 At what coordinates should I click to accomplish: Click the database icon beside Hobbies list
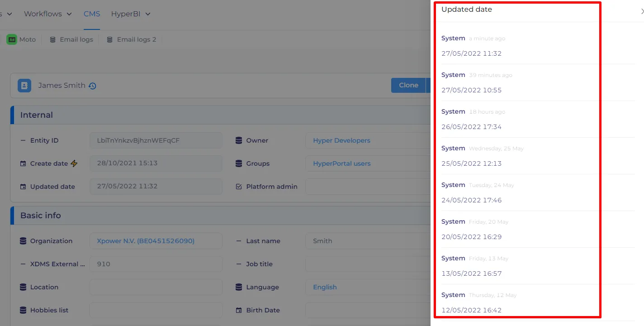pos(23,310)
